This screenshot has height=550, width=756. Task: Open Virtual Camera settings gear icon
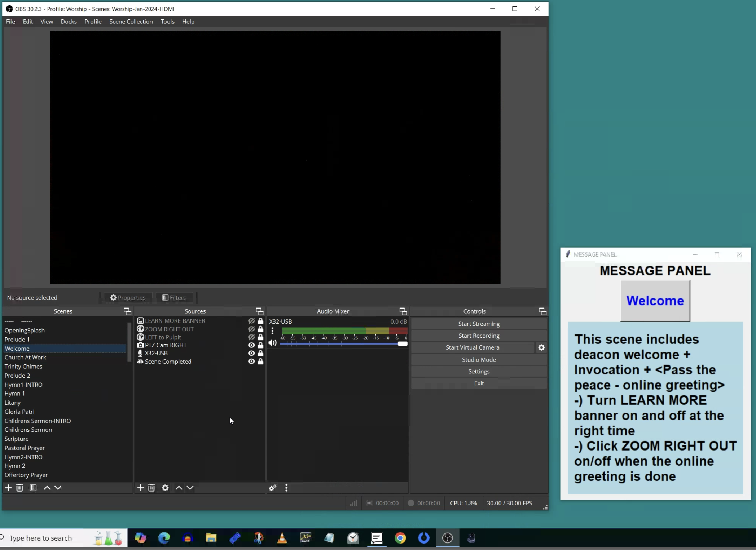click(x=541, y=347)
